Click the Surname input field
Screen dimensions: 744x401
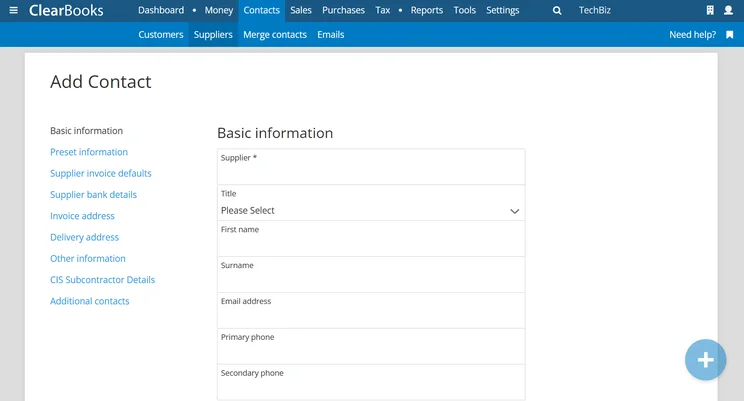pyautogui.click(x=371, y=275)
